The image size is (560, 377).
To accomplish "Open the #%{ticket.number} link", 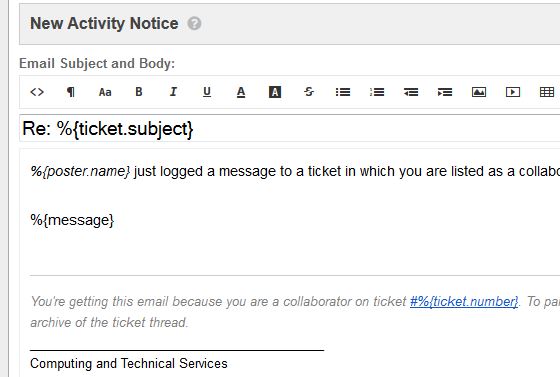I will [x=464, y=302].
